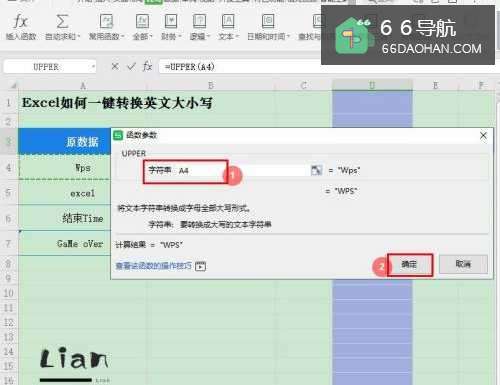Click the Select All corner triangle
This screenshot has height=385, width=500.
(x=13, y=86)
